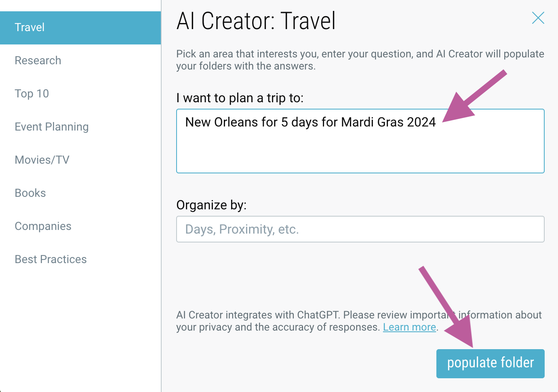Click the "I want to plan a trip to:" label
558x392 pixels.
click(x=240, y=98)
